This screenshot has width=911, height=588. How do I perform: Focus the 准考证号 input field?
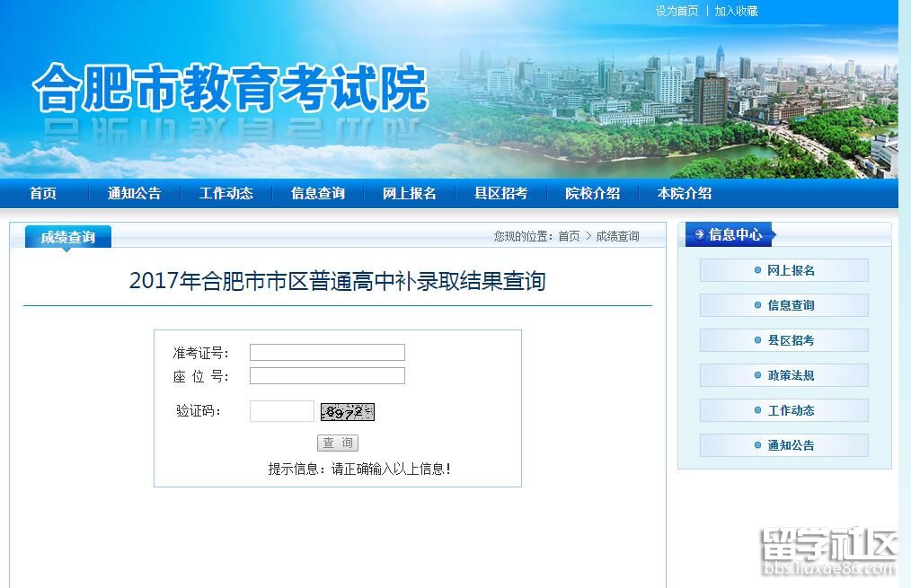[x=327, y=353]
